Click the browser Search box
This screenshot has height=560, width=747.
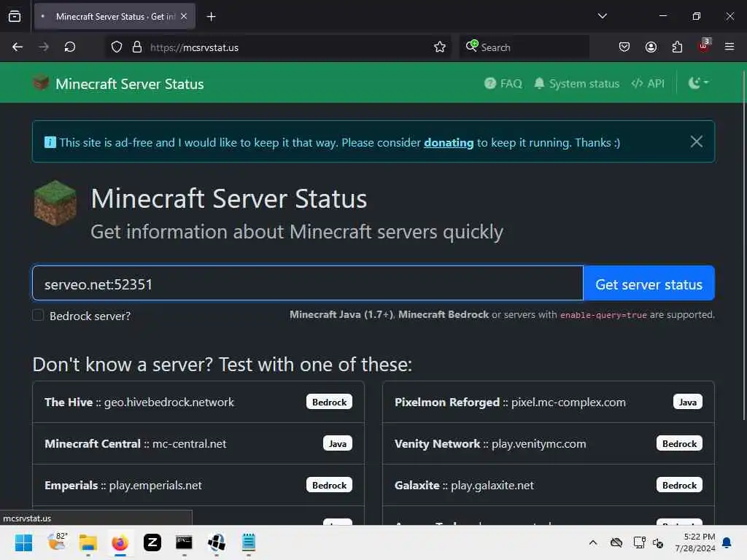click(524, 47)
